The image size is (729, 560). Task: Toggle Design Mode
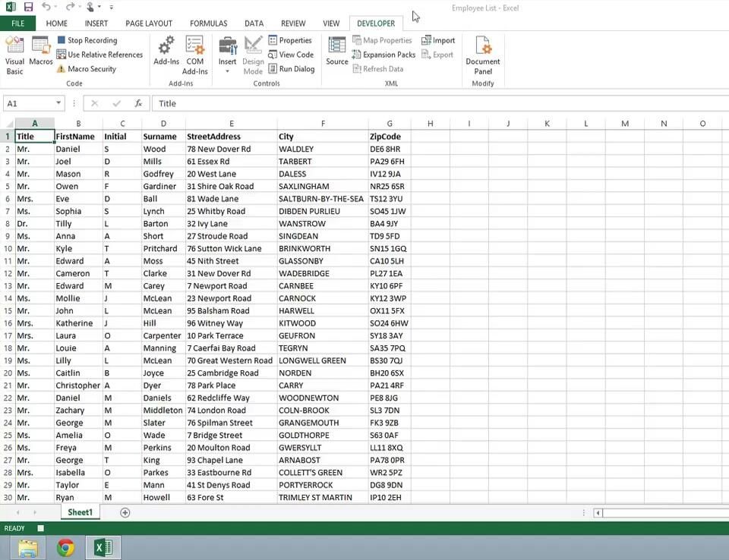pos(253,55)
